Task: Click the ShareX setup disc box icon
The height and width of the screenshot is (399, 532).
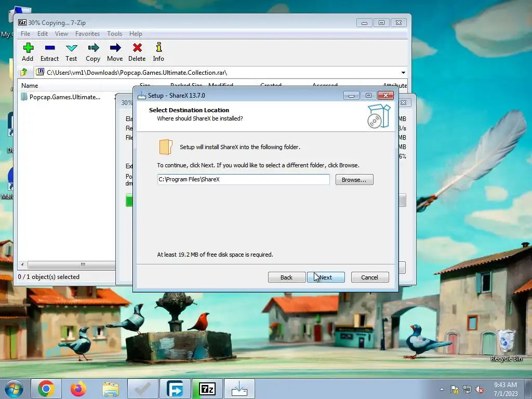Action: tap(379, 116)
